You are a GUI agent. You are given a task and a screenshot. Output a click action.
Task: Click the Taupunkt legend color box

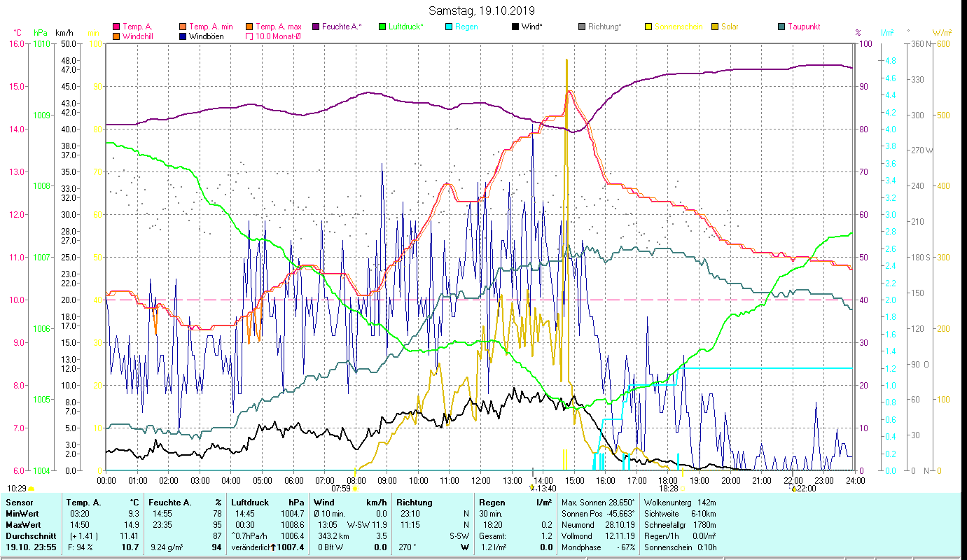pos(781,27)
